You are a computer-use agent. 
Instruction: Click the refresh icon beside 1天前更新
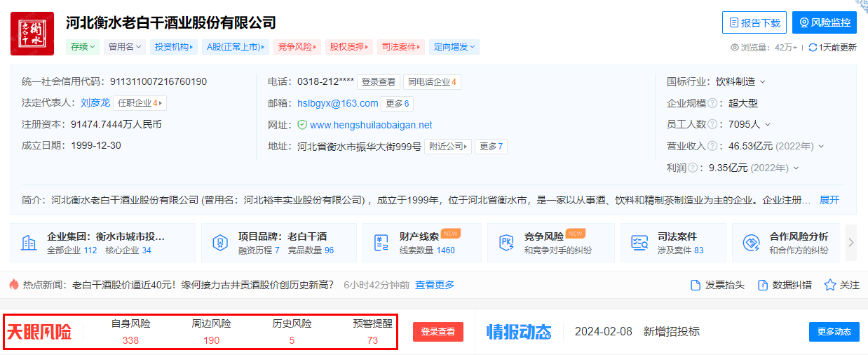tap(813, 48)
